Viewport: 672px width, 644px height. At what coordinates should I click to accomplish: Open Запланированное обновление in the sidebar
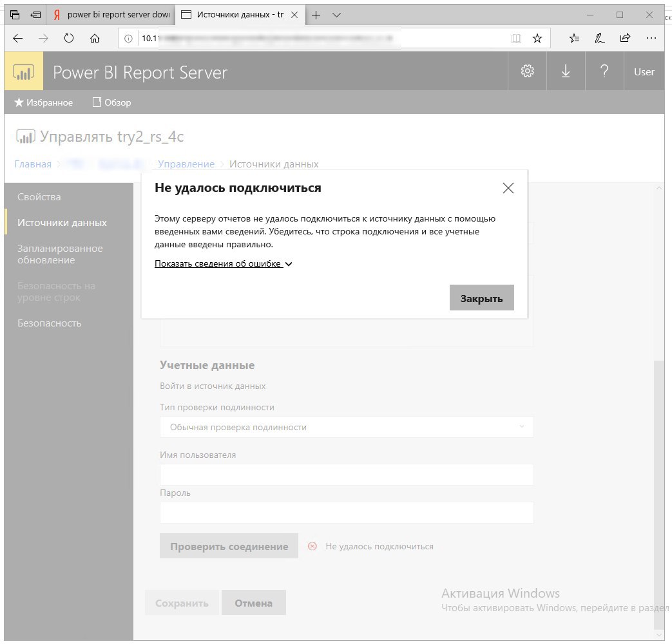pos(60,254)
